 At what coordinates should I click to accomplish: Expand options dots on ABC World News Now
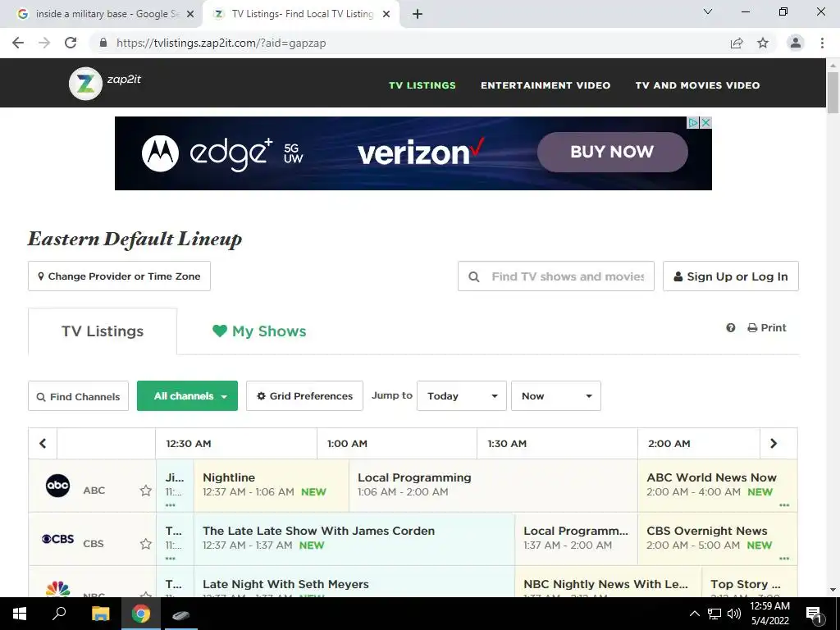[784, 504]
